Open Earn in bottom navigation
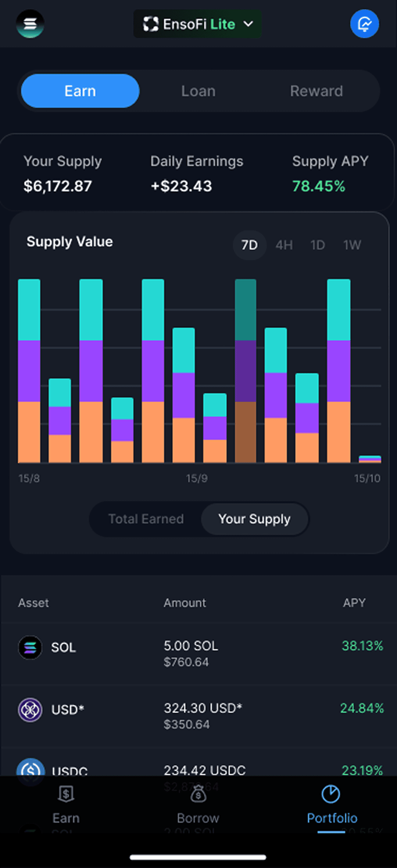 click(x=66, y=804)
